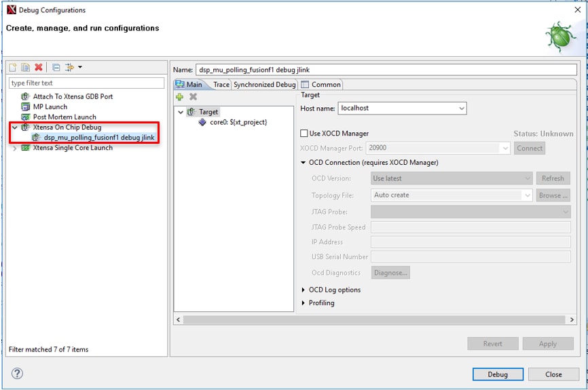Select the core0 chip icon entry
This screenshot has height=390, width=588.
coord(202,122)
